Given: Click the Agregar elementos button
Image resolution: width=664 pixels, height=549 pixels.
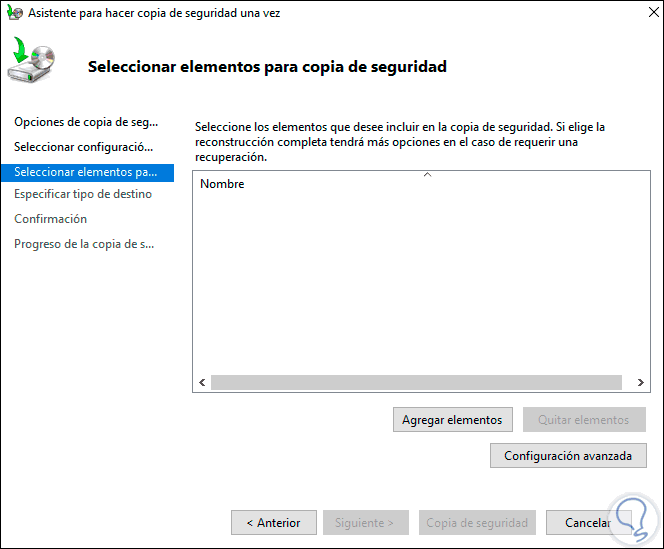Looking at the screenshot, I should click(453, 420).
